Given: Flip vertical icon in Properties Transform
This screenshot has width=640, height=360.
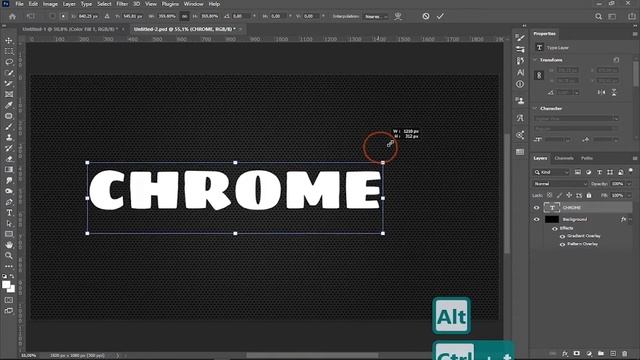Looking at the screenshot, I should tap(613, 93).
